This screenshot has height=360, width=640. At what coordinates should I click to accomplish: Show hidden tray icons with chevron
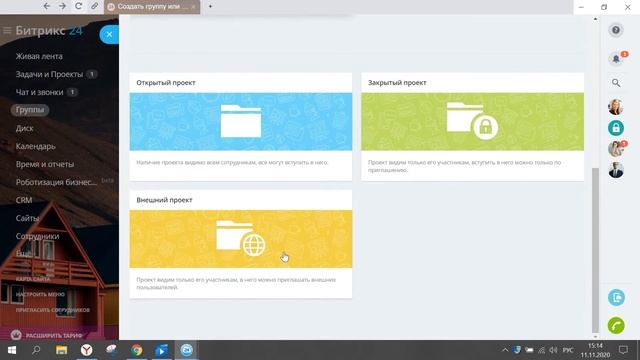point(505,350)
